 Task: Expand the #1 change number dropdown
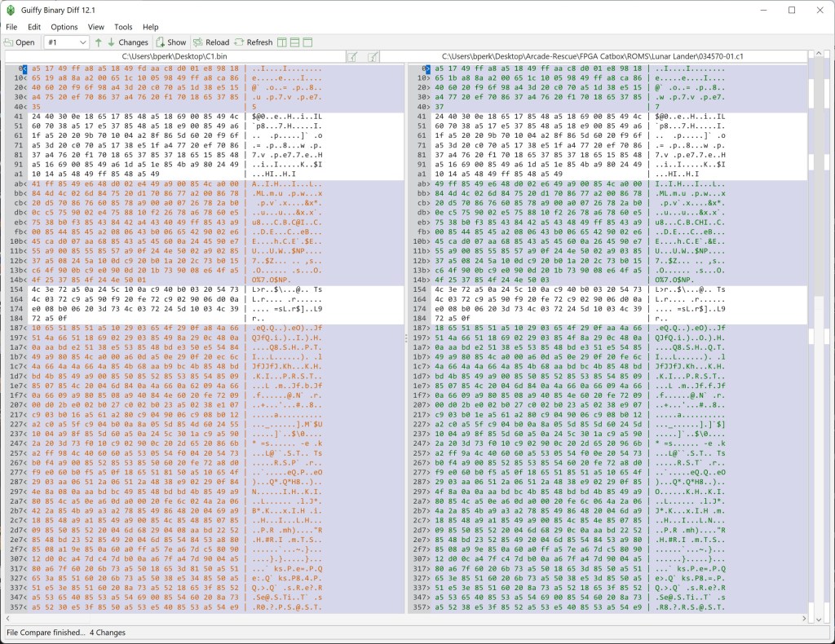pos(82,42)
